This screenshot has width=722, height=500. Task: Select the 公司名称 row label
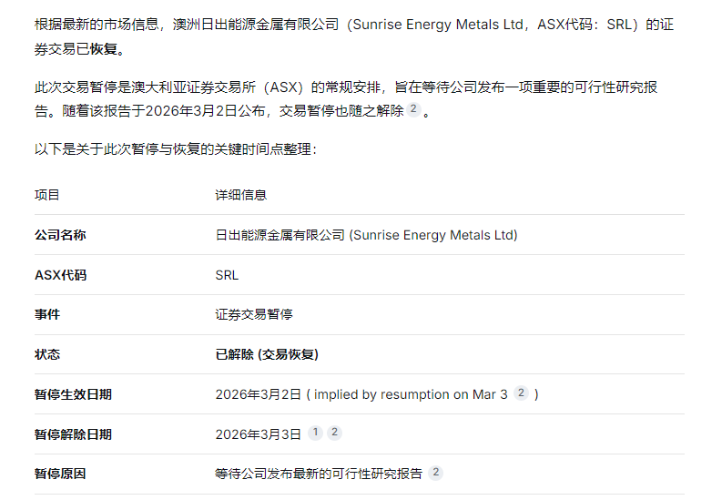tap(60, 235)
